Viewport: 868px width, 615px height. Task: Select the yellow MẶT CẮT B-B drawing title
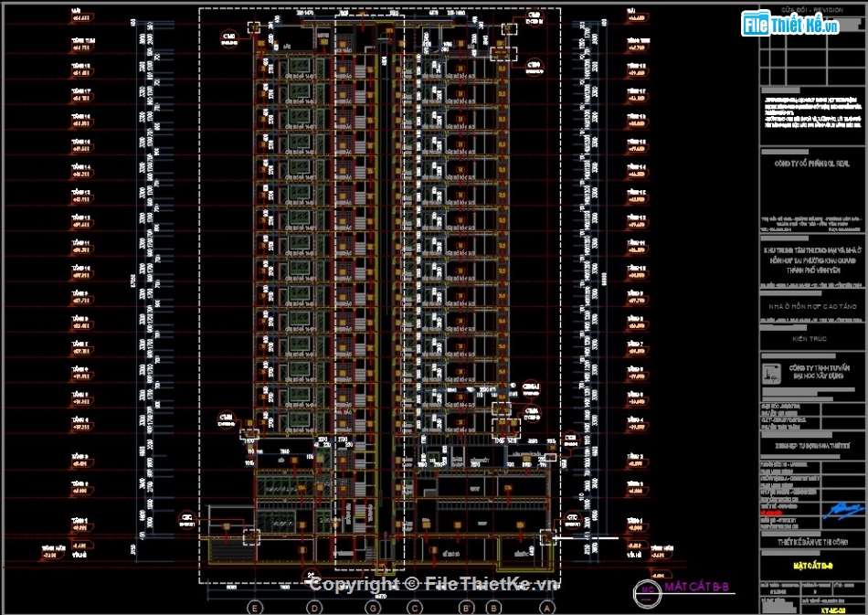(x=814, y=566)
